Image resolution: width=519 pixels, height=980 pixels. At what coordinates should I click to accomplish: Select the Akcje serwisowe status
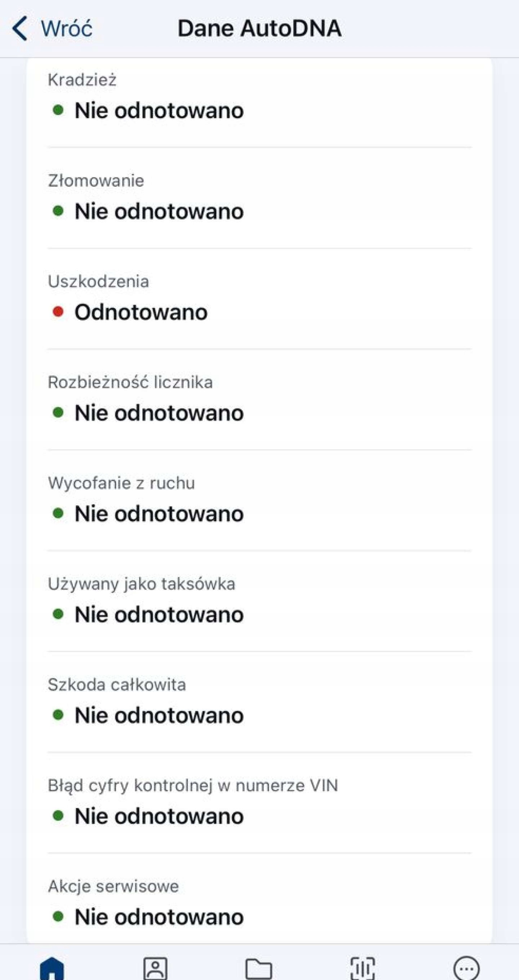[159, 917]
